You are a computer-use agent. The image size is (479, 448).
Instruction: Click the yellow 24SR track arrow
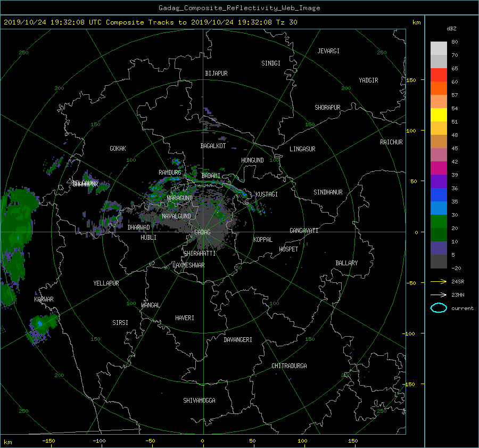click(439, 281)
